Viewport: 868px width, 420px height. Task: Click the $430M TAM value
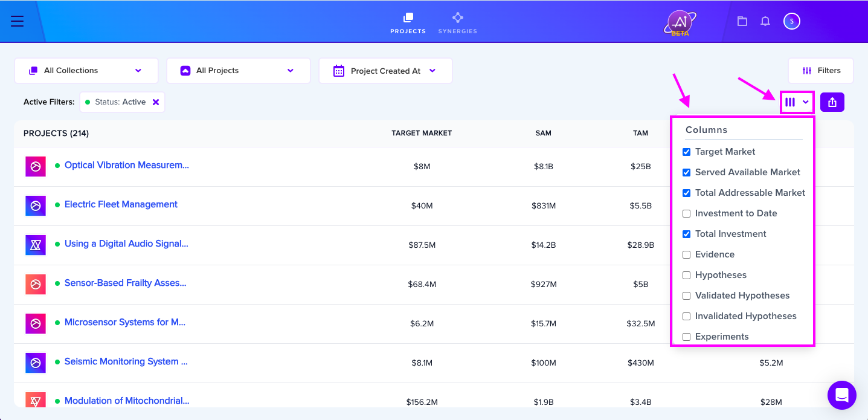[x=641, y=363]
